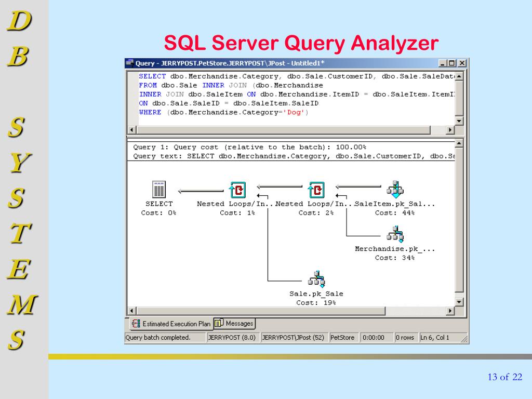Viewport: 532px width, 399px height.
Task: Click the 'Query 1: Query cost' line
Action: (249, 147)
